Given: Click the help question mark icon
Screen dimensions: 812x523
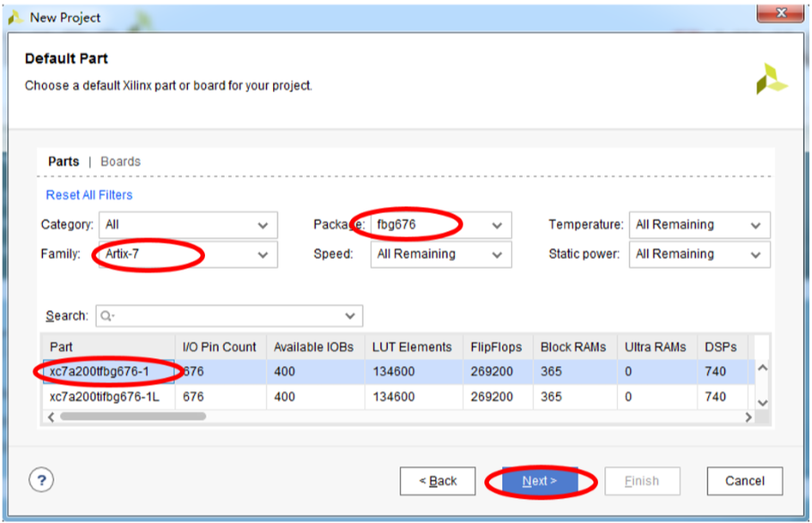Looking at the screenshot, I should [x=41, y=480].
